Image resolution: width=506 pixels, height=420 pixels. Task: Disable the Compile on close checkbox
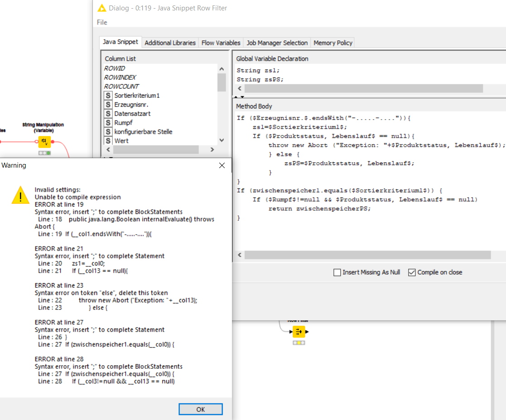coord(412,272)
